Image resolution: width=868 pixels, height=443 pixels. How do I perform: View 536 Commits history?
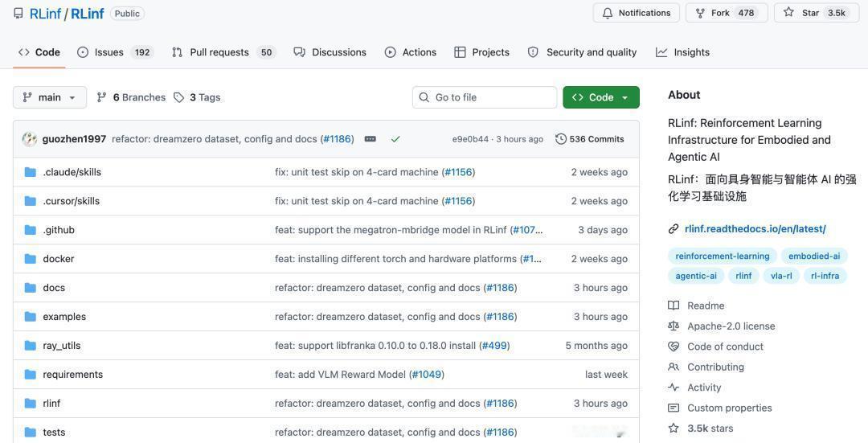[590, 139]
